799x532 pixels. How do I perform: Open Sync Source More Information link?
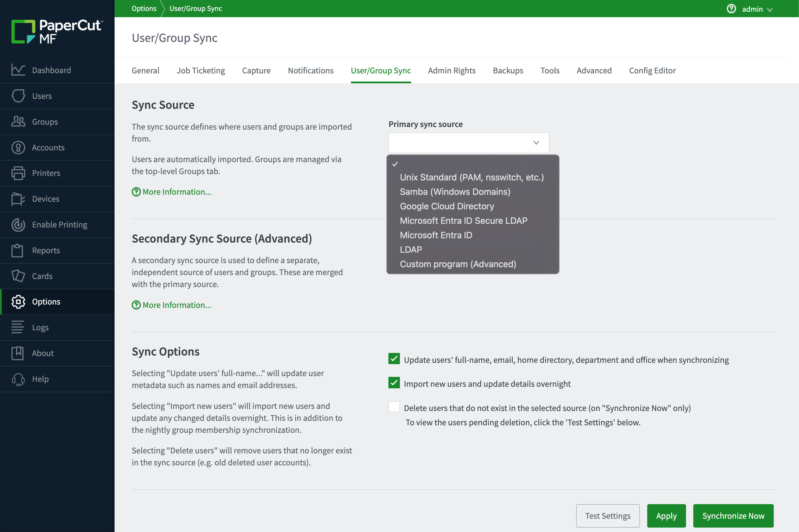tap(177, 192)
